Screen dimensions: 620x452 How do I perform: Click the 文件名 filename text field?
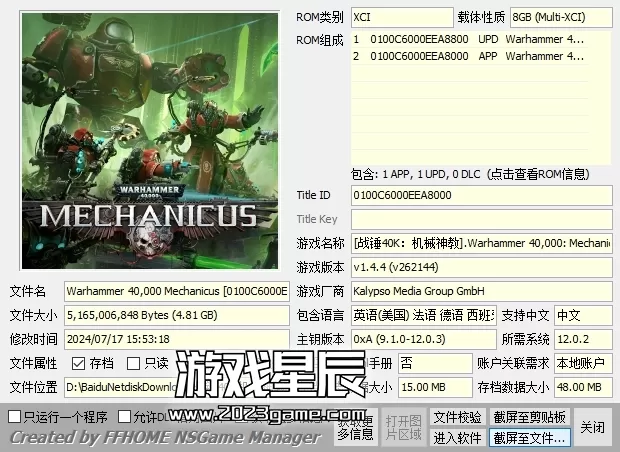pyautogui.click(x=177, y=291)
